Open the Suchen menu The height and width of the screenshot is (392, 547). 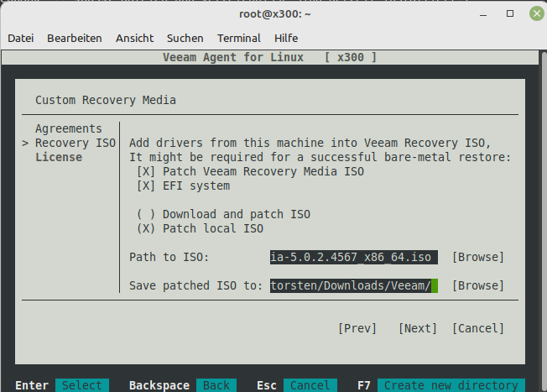(185, 38)
